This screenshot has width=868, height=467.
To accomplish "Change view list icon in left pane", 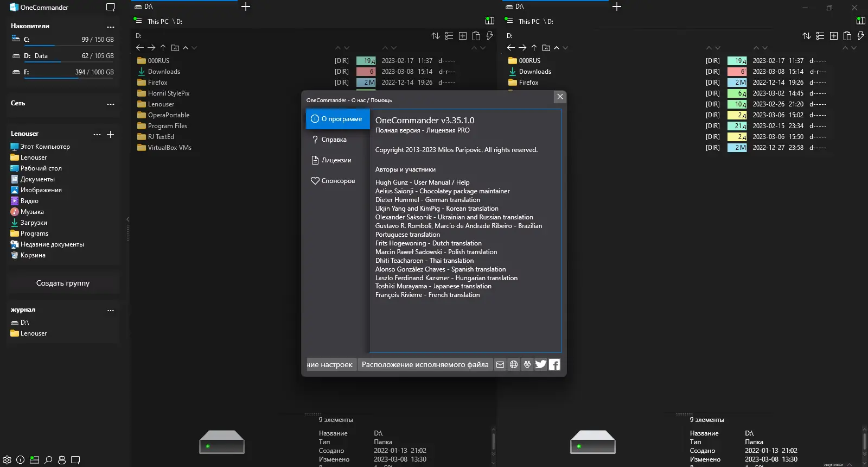I will [x=449, y=36].
